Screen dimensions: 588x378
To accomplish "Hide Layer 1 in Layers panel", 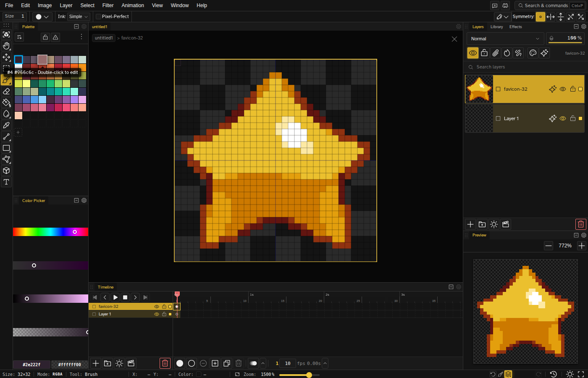I will point(563,118).
